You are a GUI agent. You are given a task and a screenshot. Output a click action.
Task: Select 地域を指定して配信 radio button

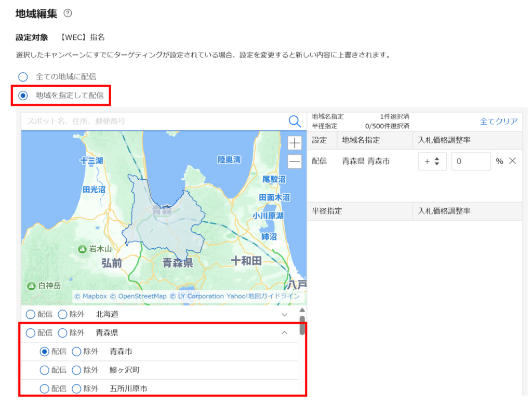[23, 96]
